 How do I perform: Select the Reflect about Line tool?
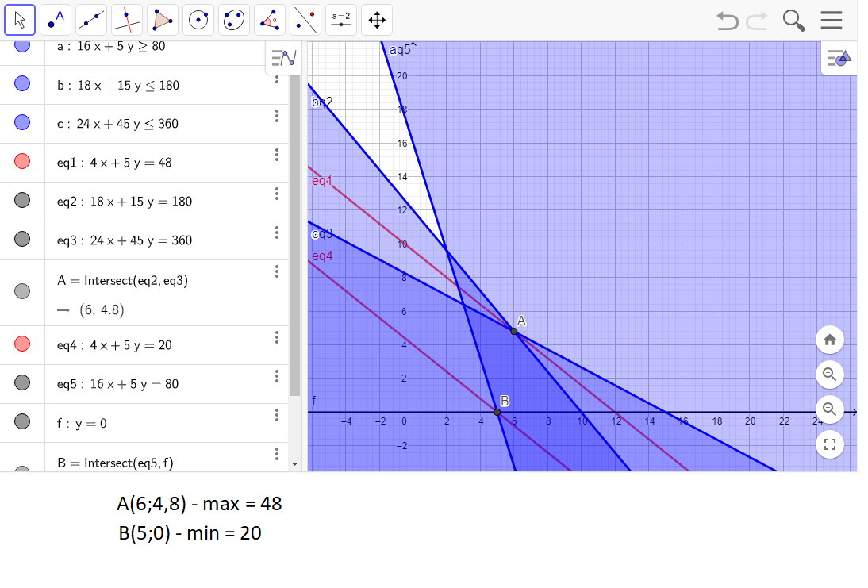305,20
